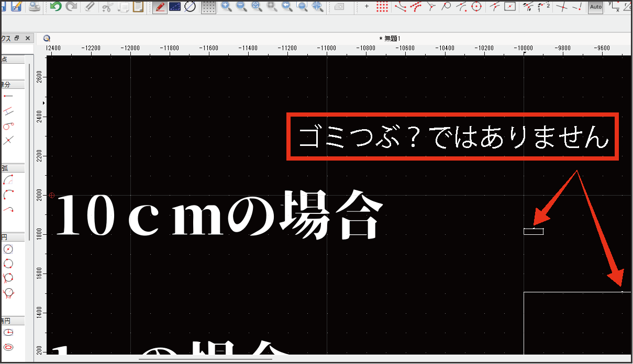
Task: Enable snap to center circle icon
Action: pos(477,7)
